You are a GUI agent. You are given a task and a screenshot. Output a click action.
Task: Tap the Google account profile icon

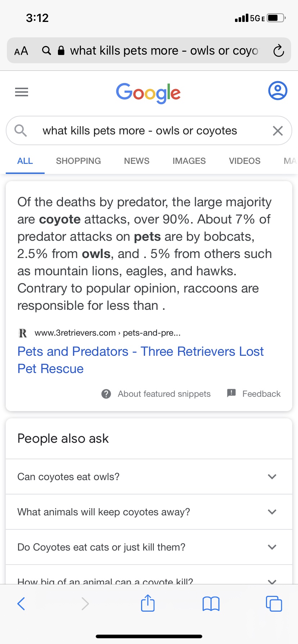coord(277,91)
